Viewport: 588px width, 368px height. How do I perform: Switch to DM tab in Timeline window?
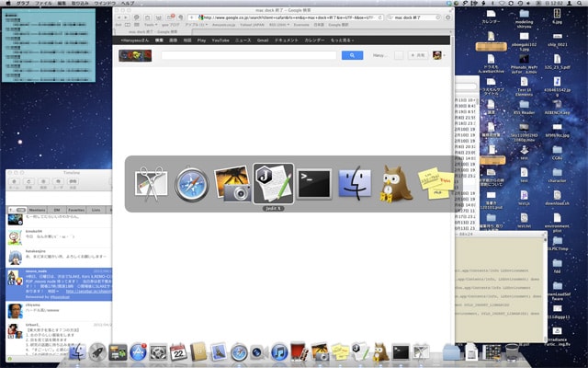point(57,210)
